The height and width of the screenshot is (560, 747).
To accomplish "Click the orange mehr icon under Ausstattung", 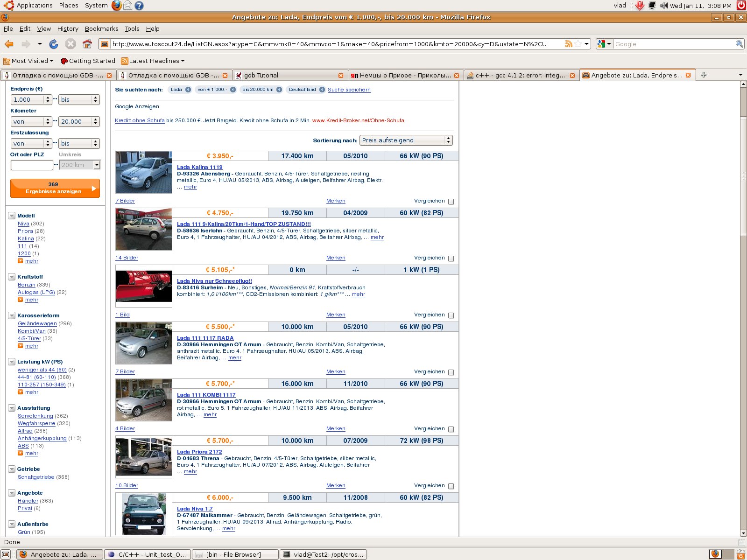I will tap(20, 453).
